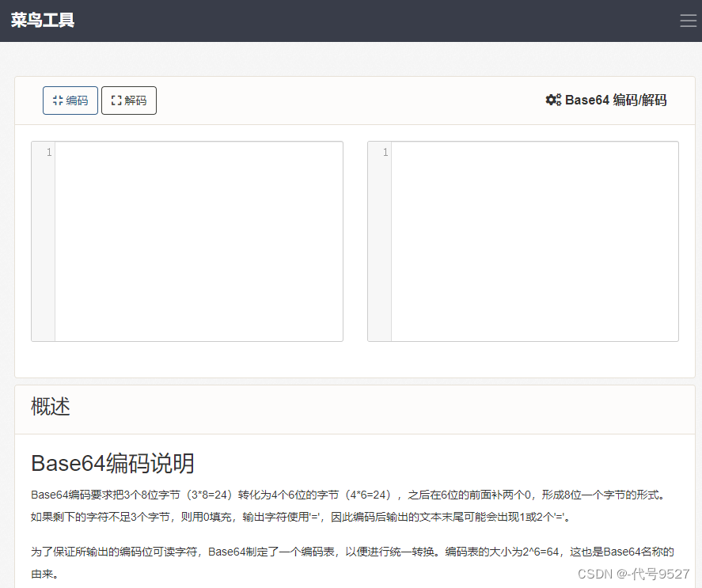Select the 解码 decode button
The width and height of the screenshot is (702, 588).
129,100
